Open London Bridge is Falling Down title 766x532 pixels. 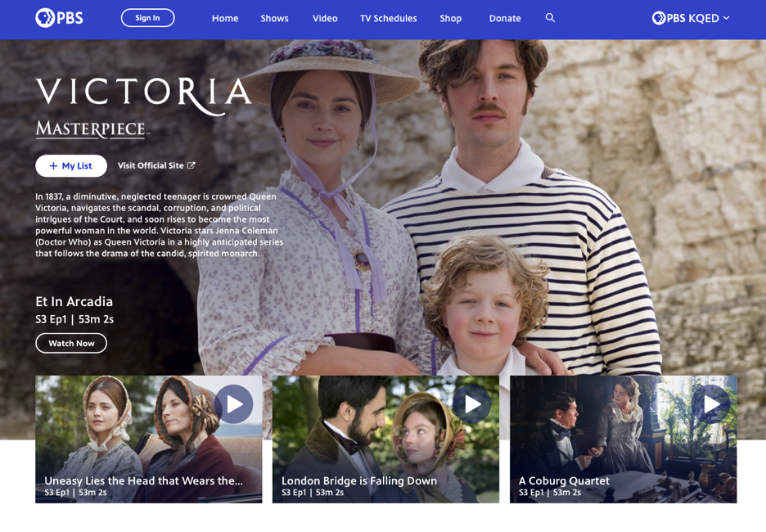359,480
